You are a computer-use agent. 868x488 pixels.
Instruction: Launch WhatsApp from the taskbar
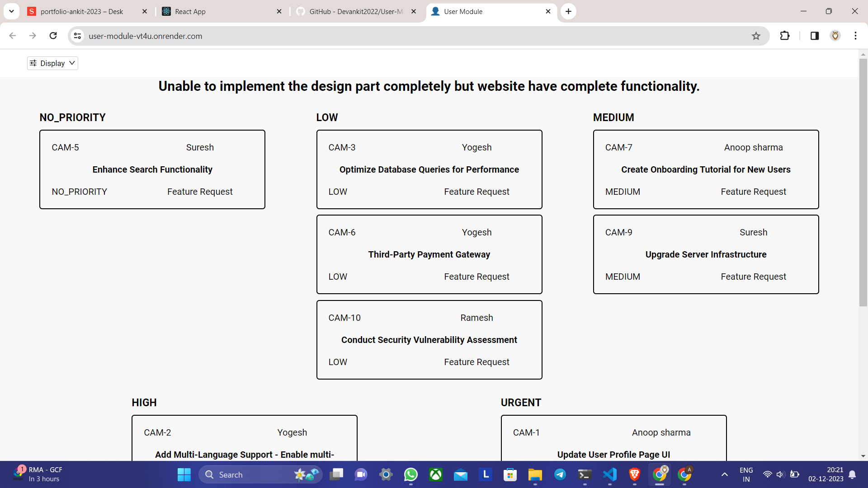tap(410, 474)
